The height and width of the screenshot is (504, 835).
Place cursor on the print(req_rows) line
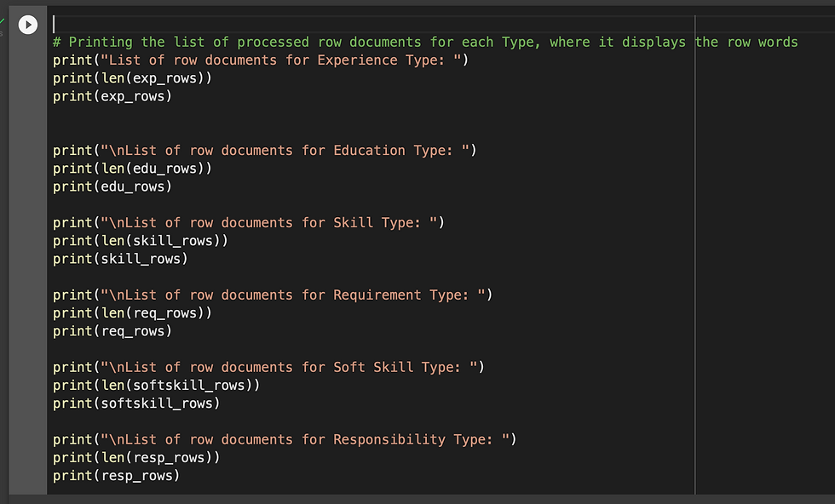click(x=112, y=331)
